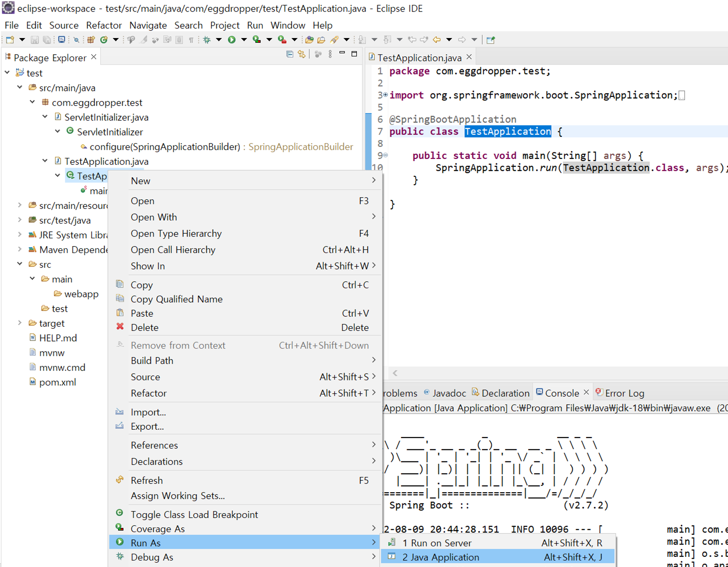Click the Open Perspective toolbar icon
728x567 pixels.
pos(491,40)
